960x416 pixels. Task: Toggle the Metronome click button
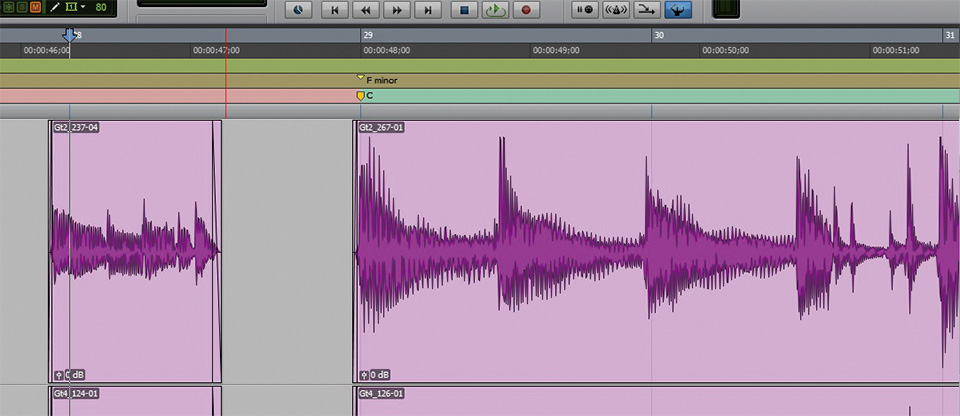coord(616,10)
